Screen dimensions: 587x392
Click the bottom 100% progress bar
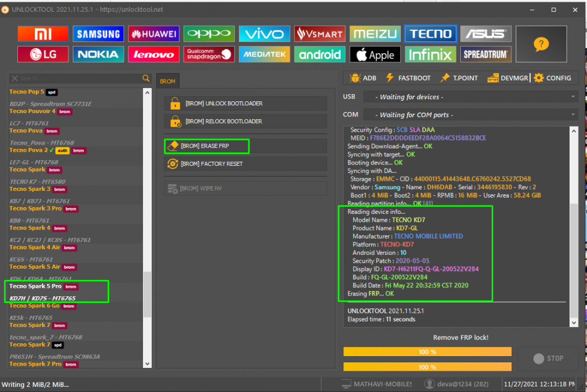(427, 367)
